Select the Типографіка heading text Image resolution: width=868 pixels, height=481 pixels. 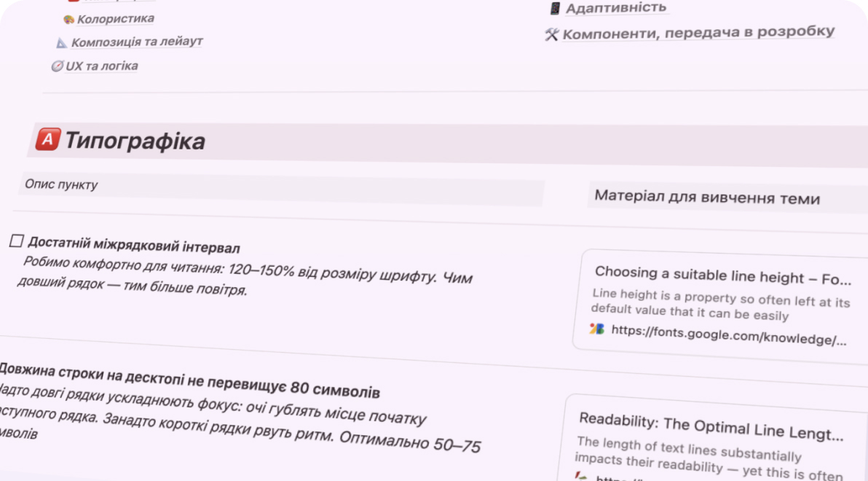[x=135, y=141]
